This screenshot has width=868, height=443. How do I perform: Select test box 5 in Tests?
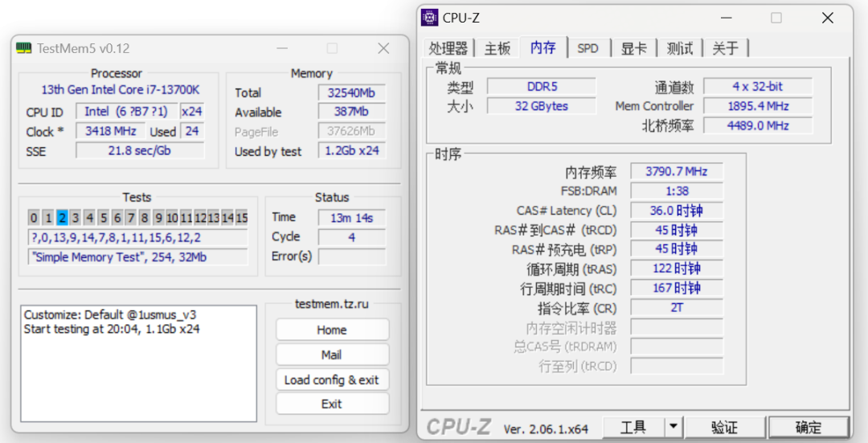coord(104,218)
